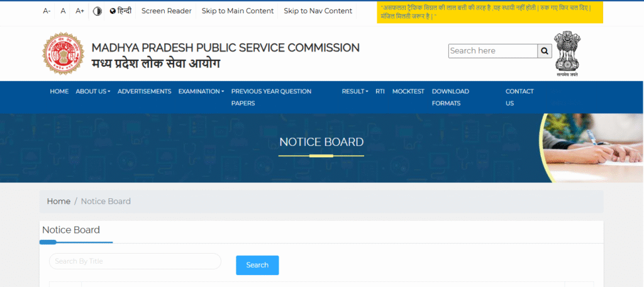
Task: Click the Home breadcrumb link
Action: [58, 201]
